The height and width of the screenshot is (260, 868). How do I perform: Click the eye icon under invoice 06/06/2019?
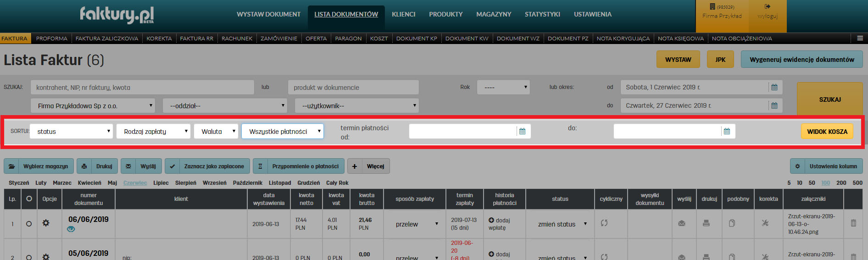pos(71,229)
